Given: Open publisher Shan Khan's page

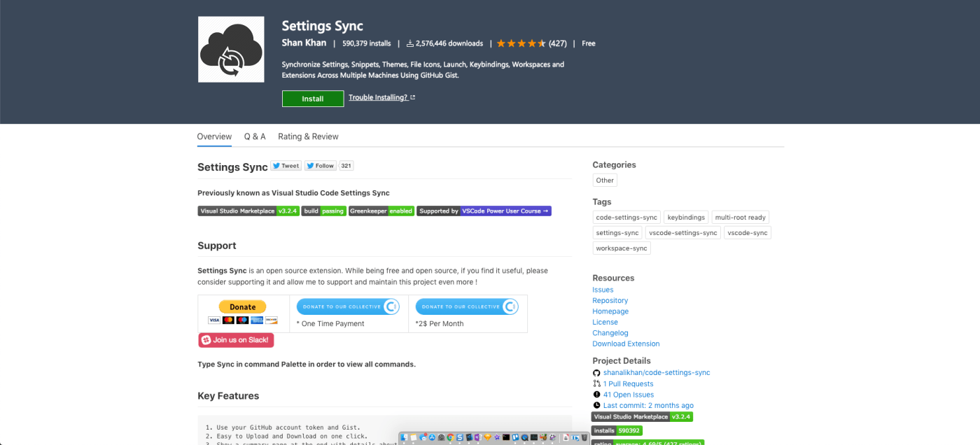Looking at the screenshot, I should tap(304, 43).
